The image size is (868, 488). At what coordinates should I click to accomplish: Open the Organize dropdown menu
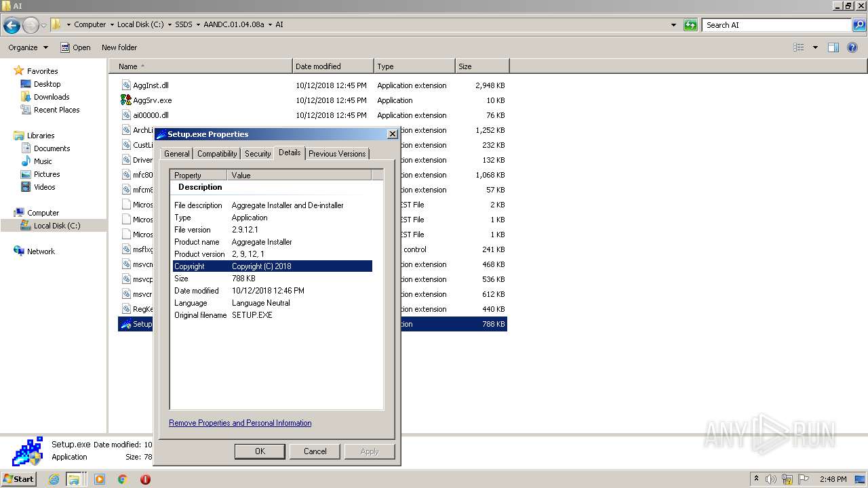click(28, 47)
